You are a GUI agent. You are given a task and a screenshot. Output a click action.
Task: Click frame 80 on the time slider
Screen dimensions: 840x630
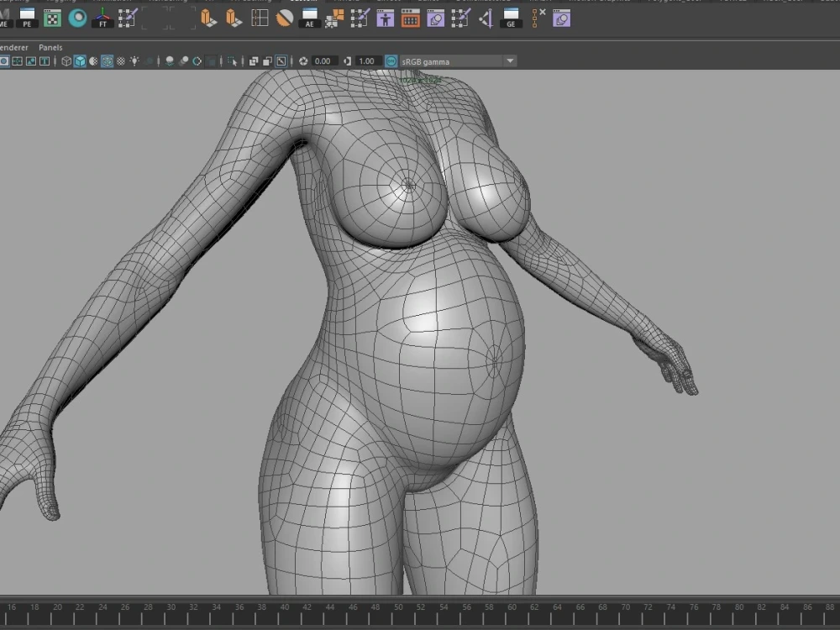pos(739,607)
